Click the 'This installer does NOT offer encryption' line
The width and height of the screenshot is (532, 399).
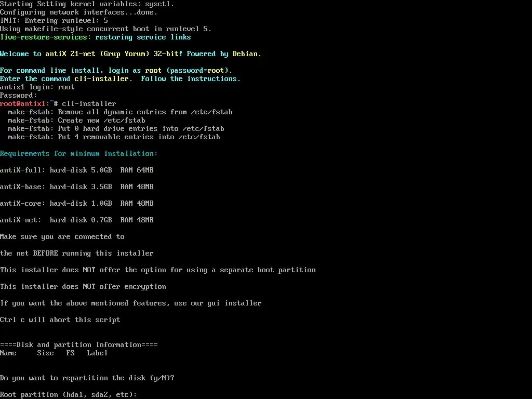click(83, 286)
